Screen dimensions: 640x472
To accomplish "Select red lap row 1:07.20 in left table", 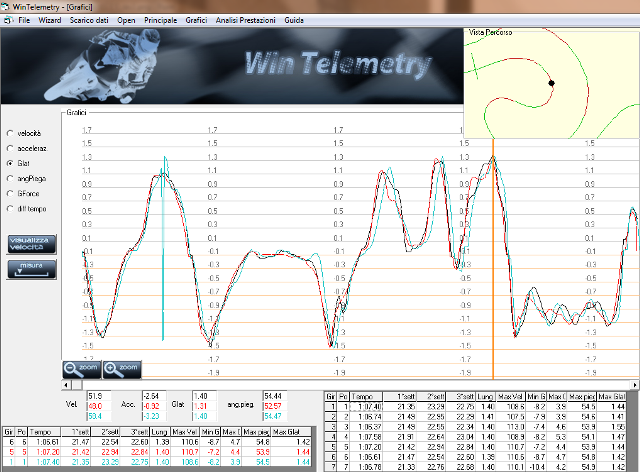I will (x=157, y=452).
